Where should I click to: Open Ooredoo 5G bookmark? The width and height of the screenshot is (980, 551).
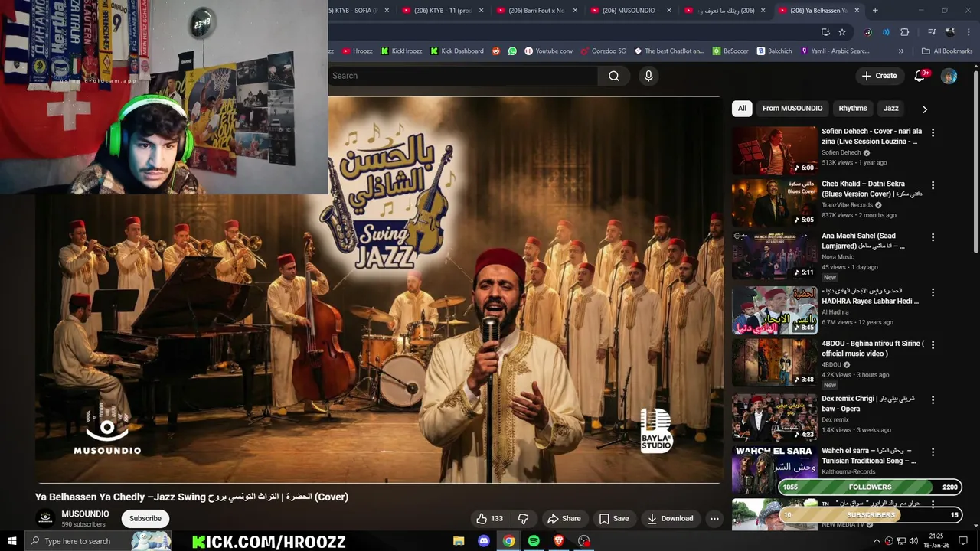coord(603,51)
